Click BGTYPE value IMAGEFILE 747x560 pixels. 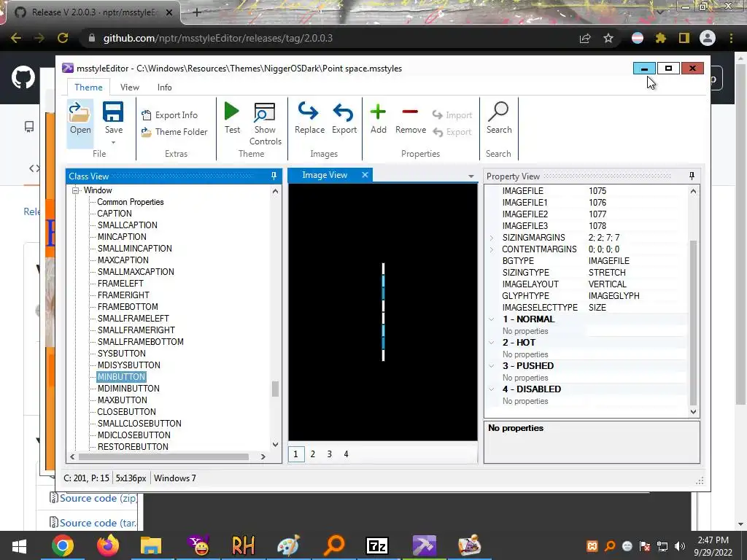click(609, 261)
